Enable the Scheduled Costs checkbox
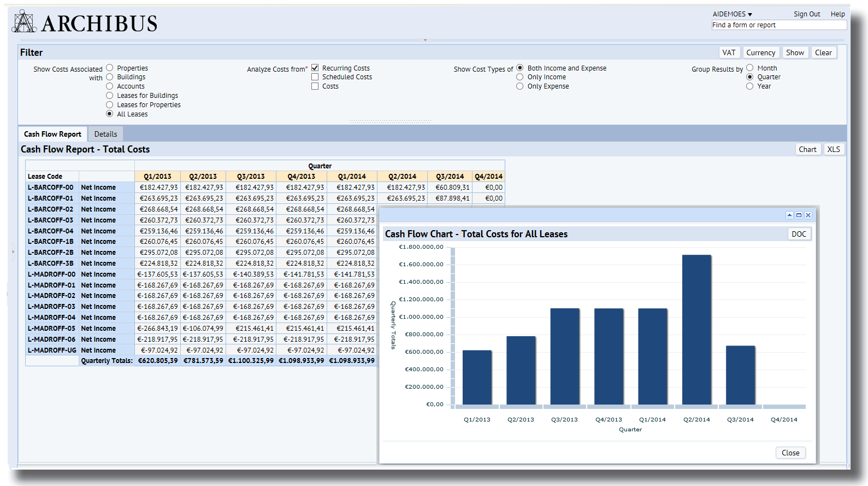 (x=315, y=77)
